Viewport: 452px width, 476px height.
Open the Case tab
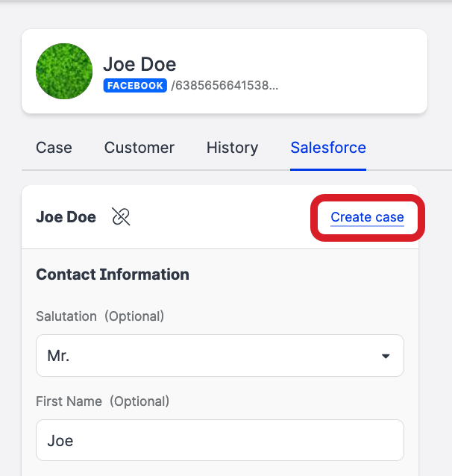54,148
